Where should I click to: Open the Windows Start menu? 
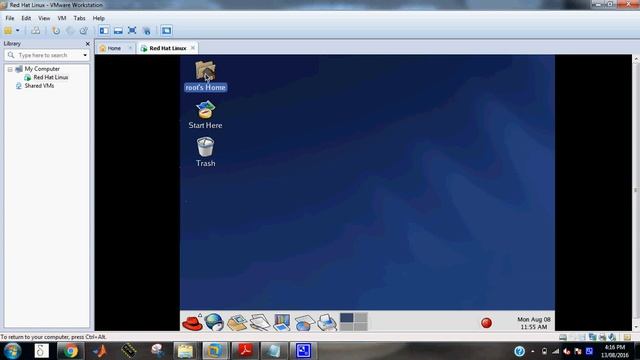coord(13,351)
